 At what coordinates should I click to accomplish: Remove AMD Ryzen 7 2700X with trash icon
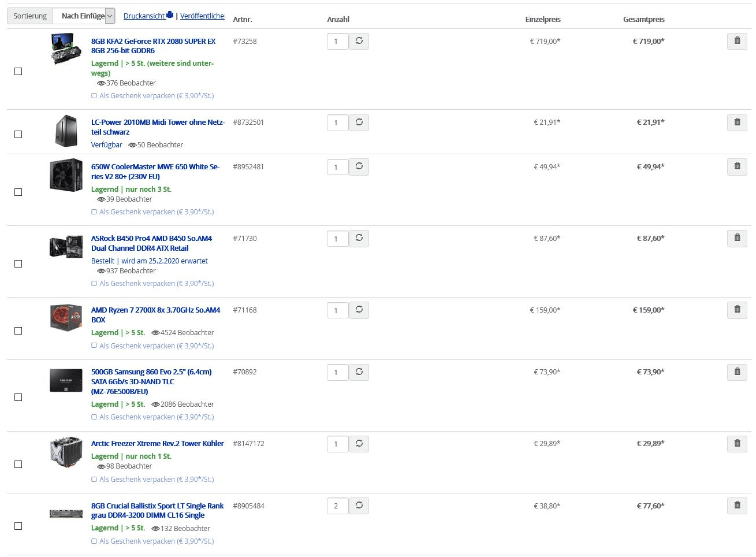point(737,310)
